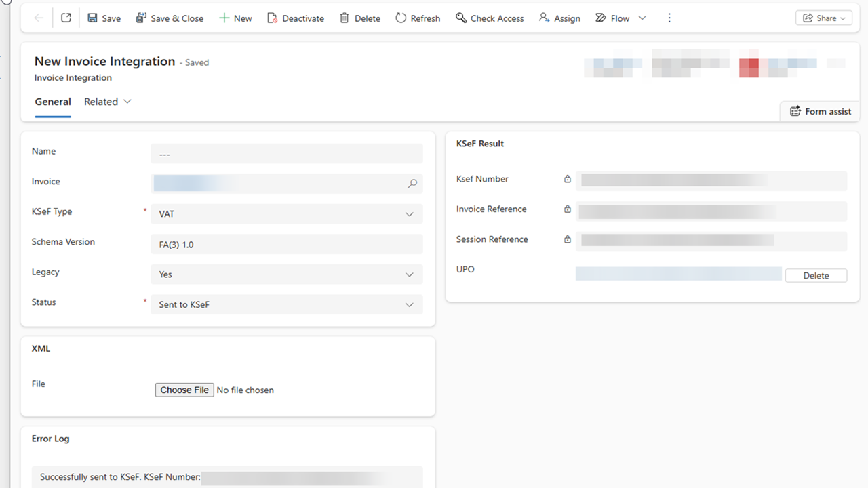Click the Choose File button
Viewport: 868px width, 488px height.
tap(184, 390)
